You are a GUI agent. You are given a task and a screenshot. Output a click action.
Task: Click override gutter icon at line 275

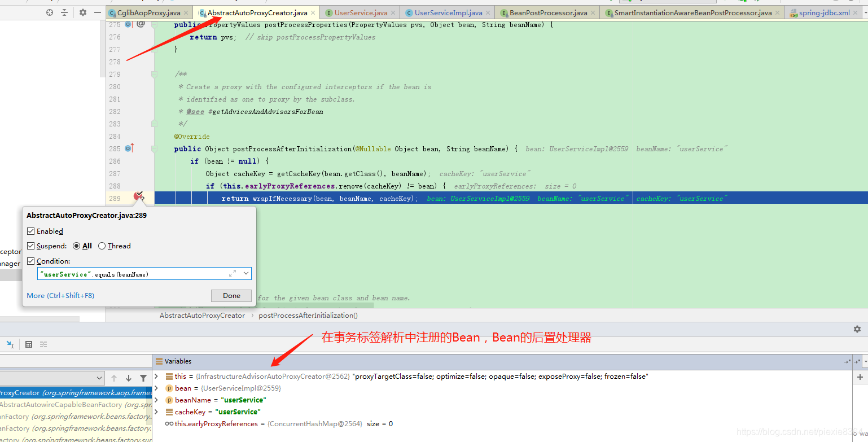point(129,24)
